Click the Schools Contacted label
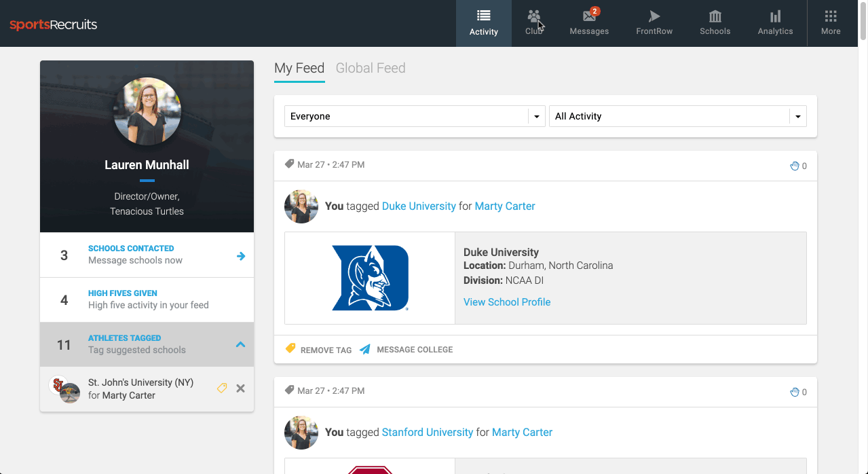The image size is (868, 474). (x=131, y=249)
